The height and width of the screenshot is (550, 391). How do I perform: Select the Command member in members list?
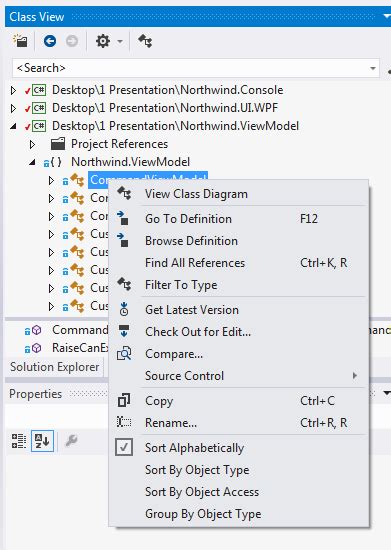click(80, 330)
